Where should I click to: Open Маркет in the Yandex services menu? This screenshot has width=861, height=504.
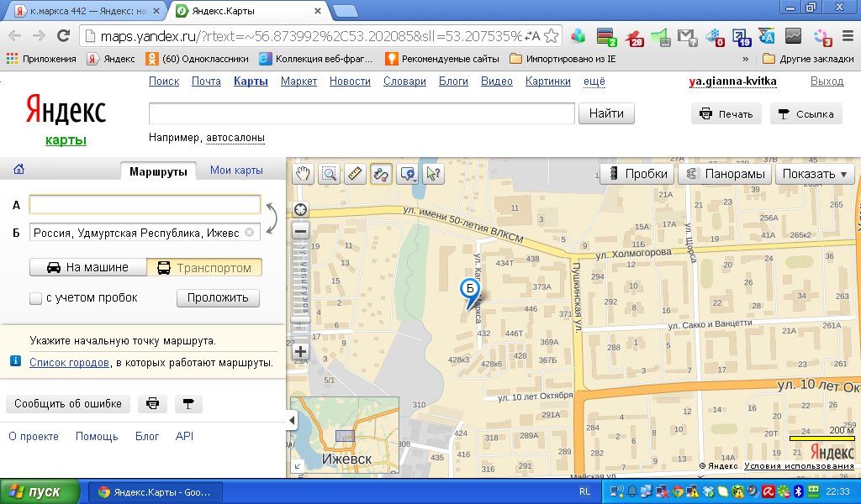tap(298, 81)
